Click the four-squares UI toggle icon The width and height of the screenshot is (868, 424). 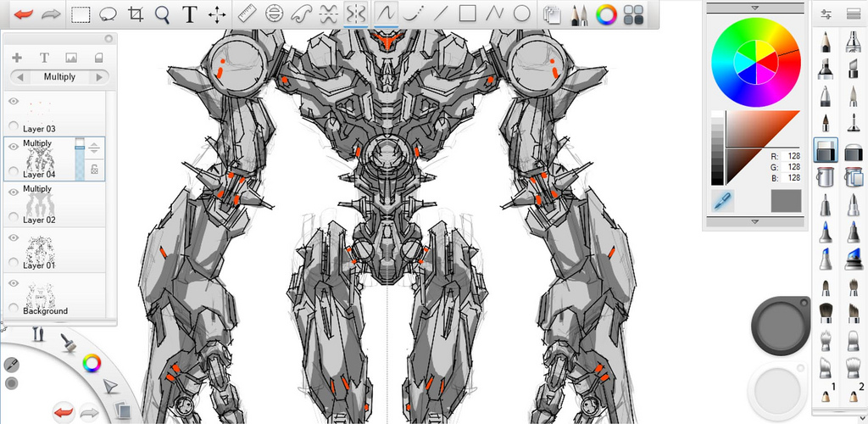tap(633, 15)
